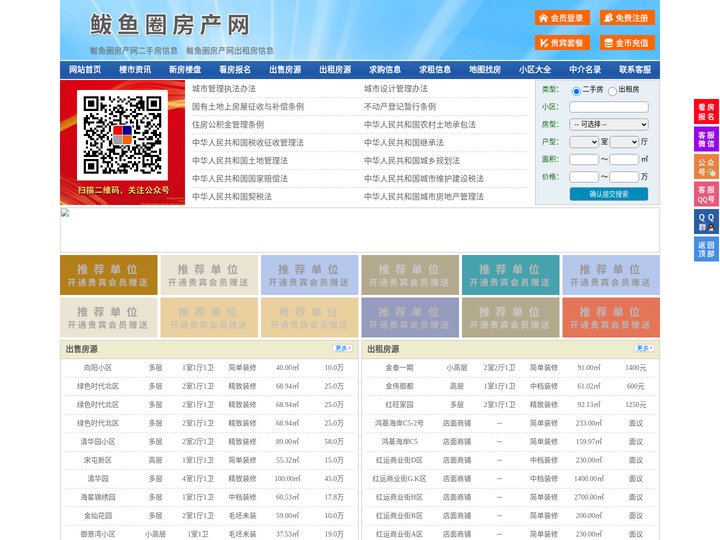Expand 房型 '-- 可选择 --' dropdown
The image size is (720, 540).
point(609,124)
